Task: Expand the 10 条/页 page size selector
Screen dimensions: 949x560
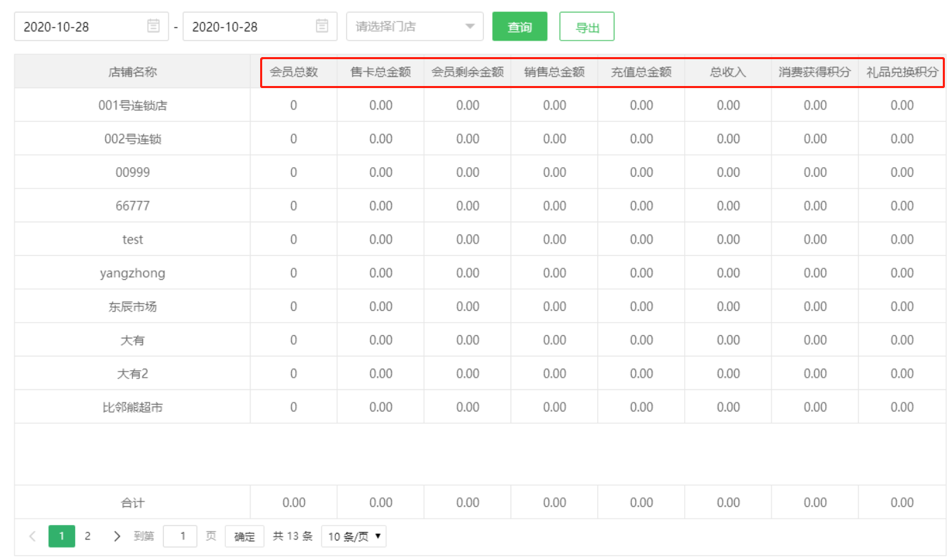Action: [354, 537]
